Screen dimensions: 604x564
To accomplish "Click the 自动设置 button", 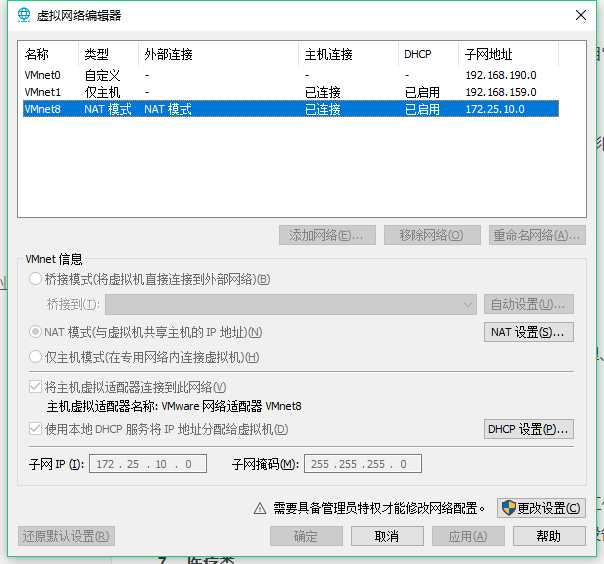I will click(x=528, y=304).
